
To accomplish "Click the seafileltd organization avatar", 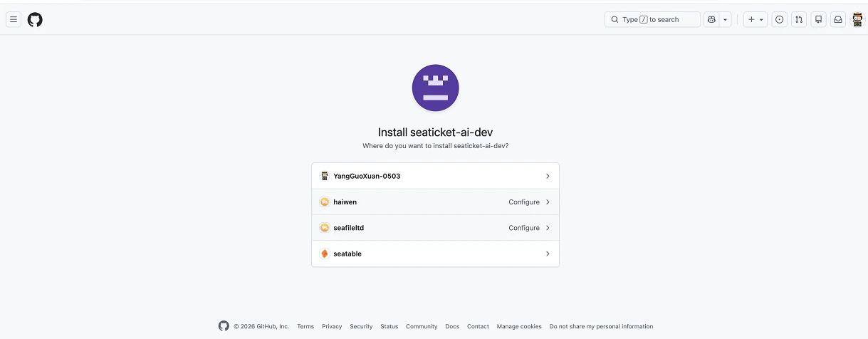I will [x=325, y=228].
